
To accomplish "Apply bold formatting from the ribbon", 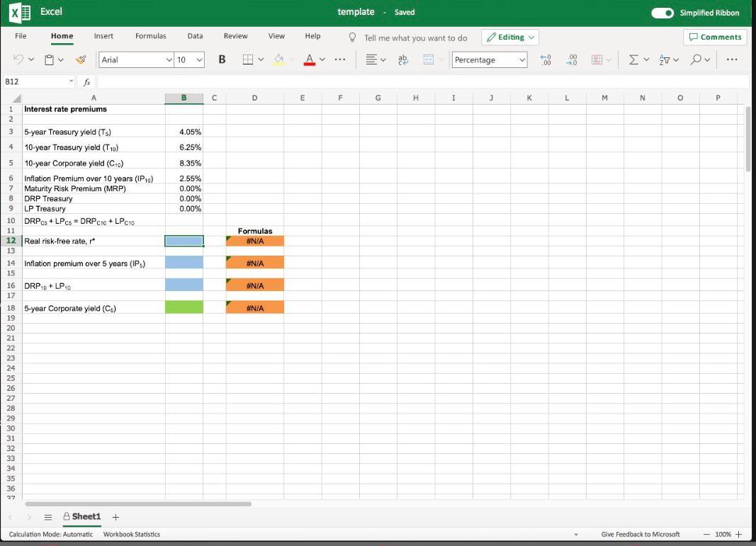I will [222, 59].
